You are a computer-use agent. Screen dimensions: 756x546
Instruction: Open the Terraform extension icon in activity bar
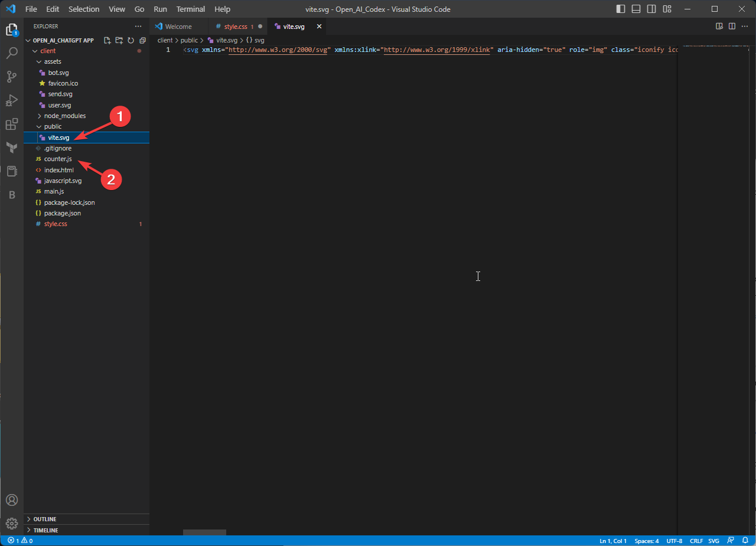12,148
